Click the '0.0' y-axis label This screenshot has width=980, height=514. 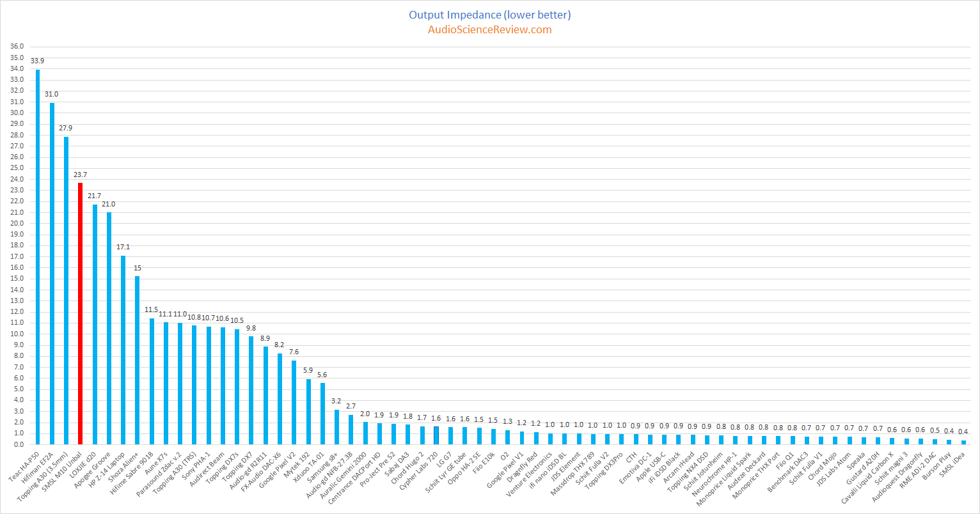18,444
